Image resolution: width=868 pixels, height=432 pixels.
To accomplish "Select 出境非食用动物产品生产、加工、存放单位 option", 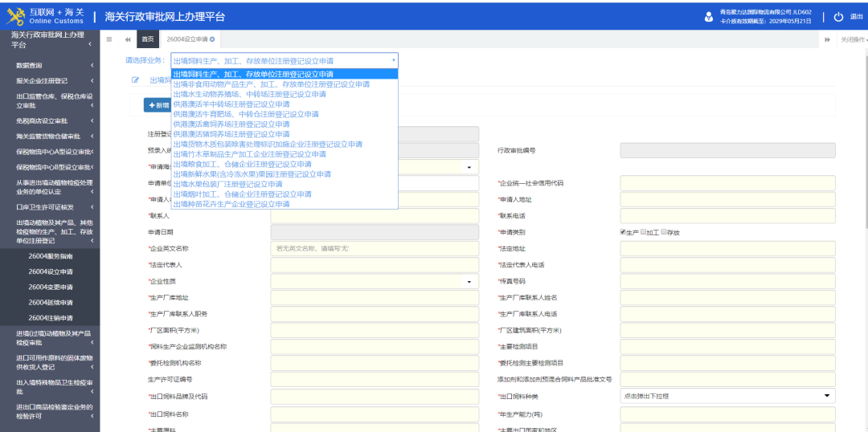I will click(284, 84).
